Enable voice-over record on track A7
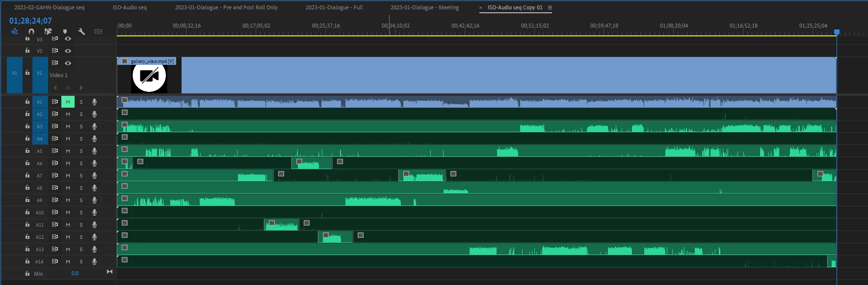Image resolution: width=868 pixels, height=285 pixels. (x=94, y=175)
